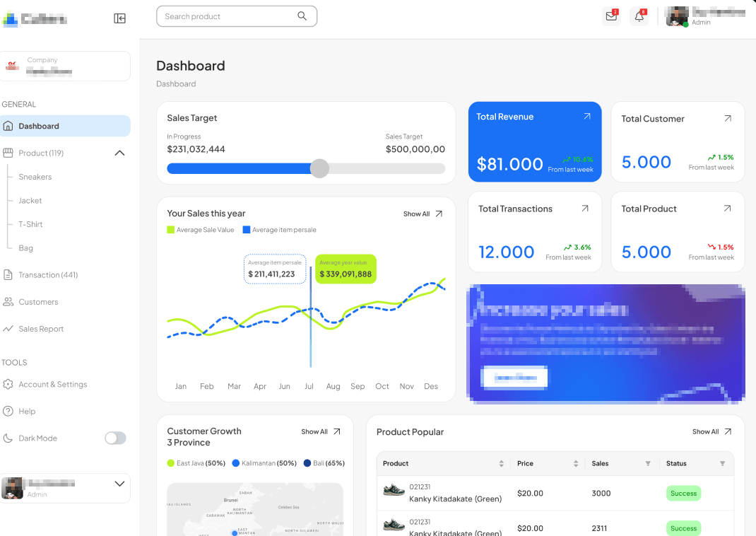Open Total Transactions arrow icon
The height and width of the screenshot is (536, 756).
(x=585, y=209)
